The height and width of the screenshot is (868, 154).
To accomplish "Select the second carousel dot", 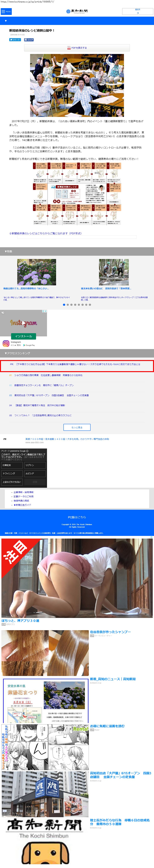I will point(68,305).
